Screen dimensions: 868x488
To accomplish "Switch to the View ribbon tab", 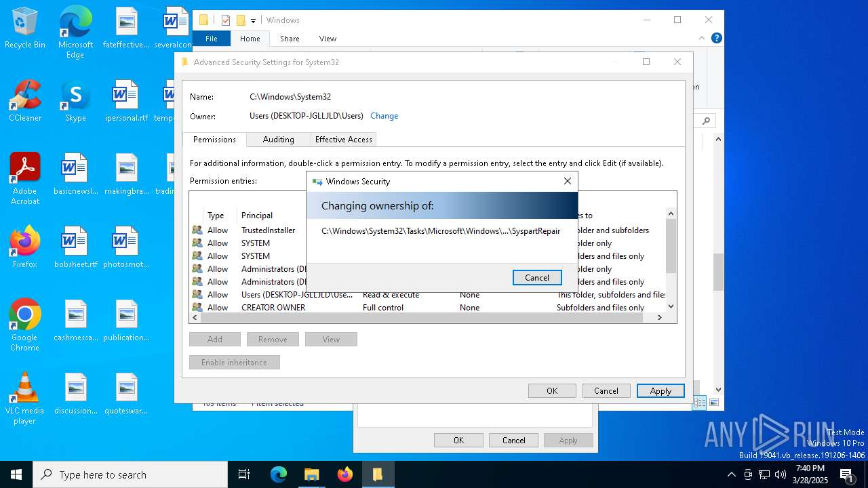I will click(x=328, y=39).
